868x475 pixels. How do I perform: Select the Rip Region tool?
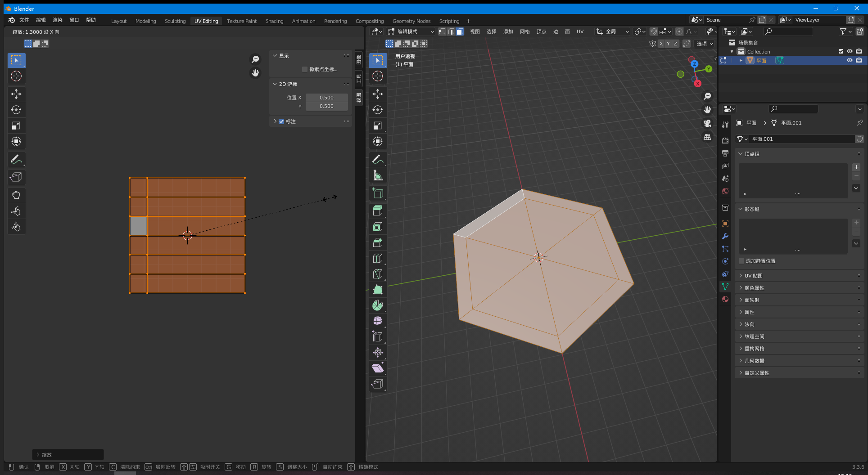point(378,384)
